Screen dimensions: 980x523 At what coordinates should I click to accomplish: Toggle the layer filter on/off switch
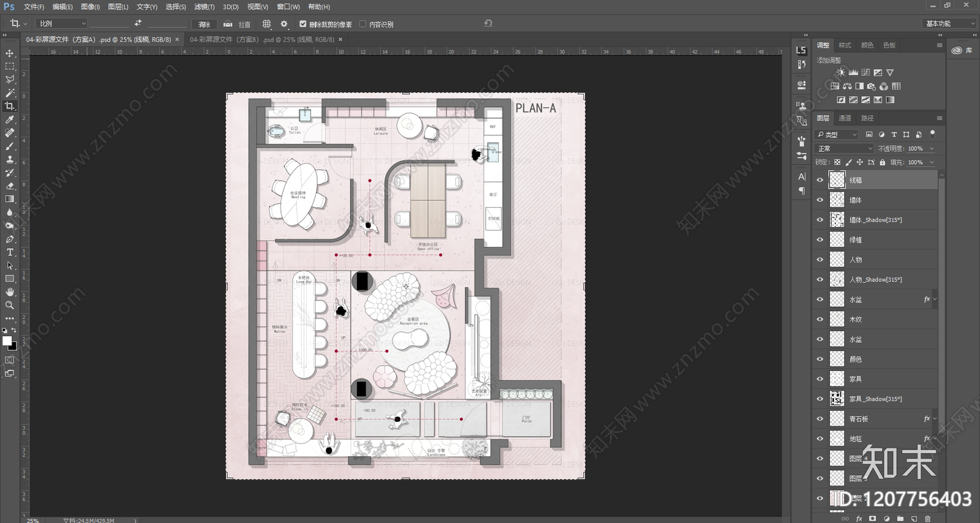coord(933,133)
